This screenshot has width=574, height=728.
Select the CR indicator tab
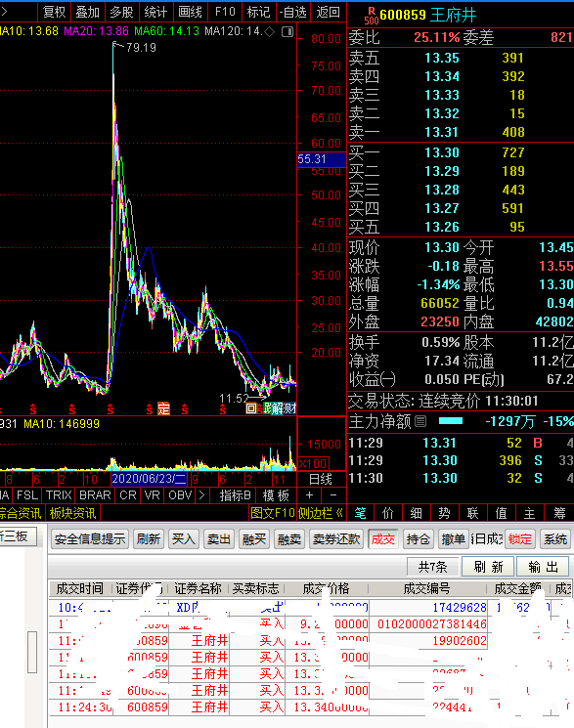(128, 495)
